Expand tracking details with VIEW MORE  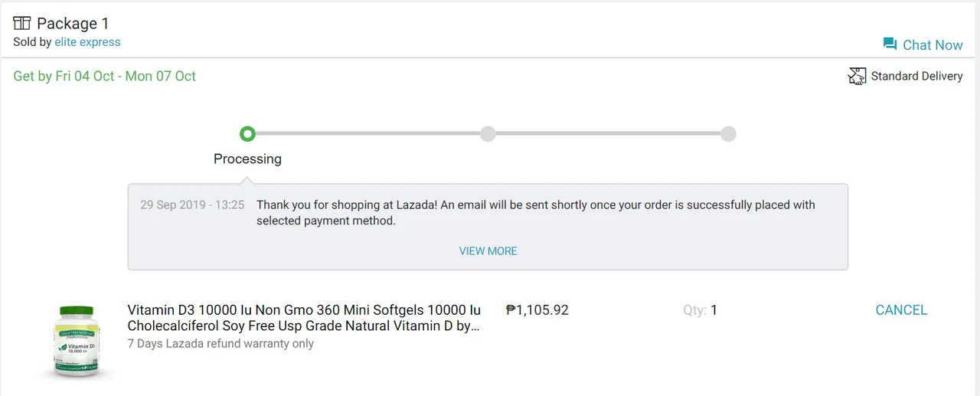click(x=488, y=251)
